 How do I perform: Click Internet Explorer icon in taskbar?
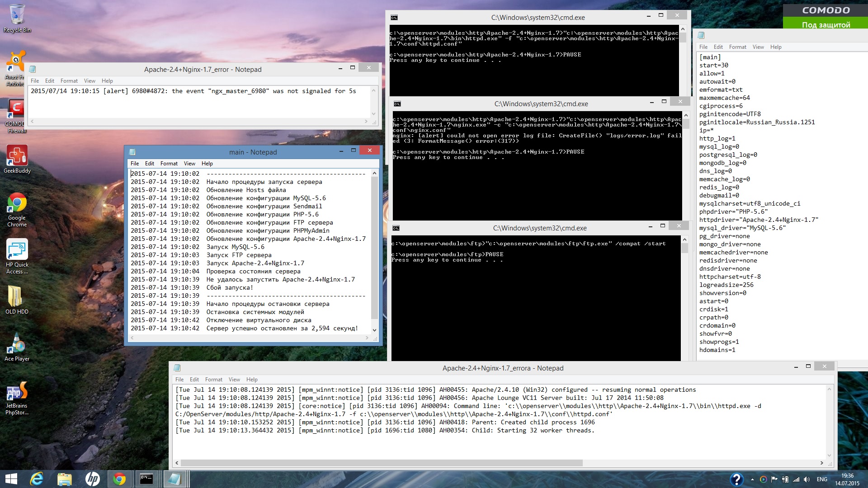(37, 479)
